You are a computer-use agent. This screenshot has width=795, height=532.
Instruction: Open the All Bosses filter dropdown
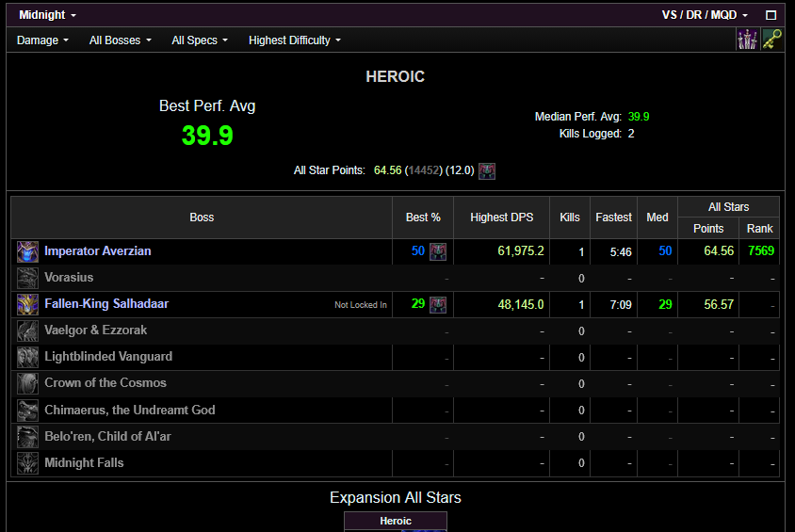[x=121, y=40]
